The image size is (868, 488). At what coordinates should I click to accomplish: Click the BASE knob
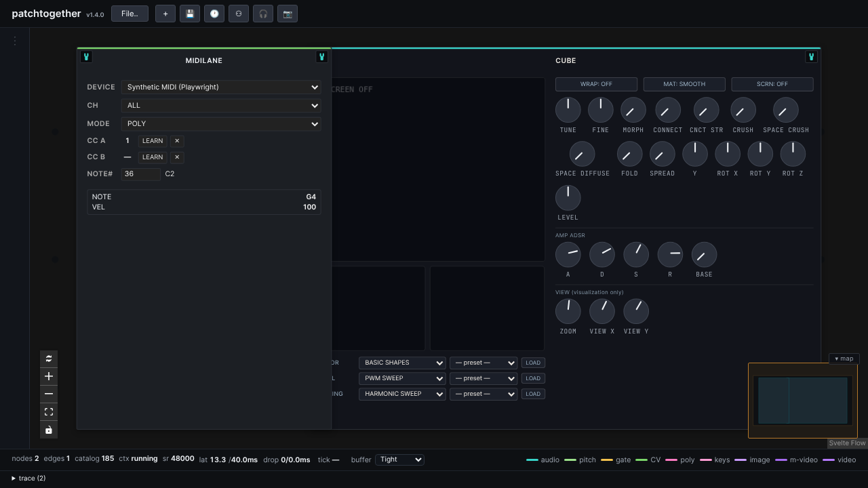pyautogui.click(x=704, y=254)
